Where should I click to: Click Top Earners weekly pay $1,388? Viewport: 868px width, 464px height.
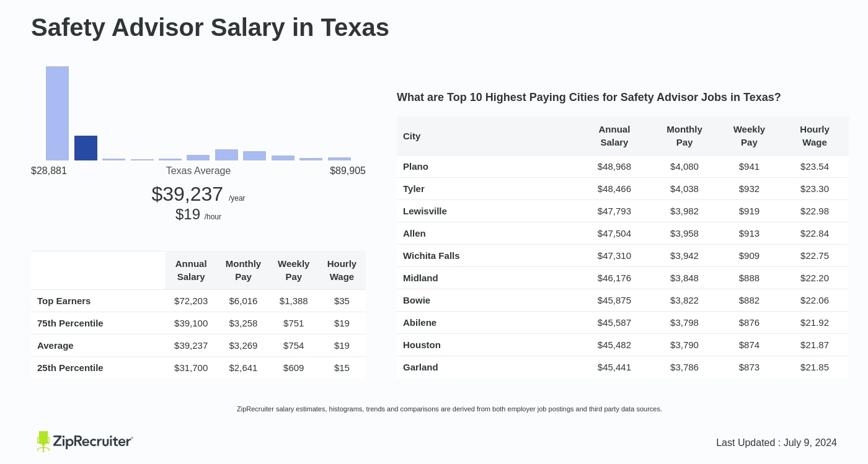[x=293, y=301]
